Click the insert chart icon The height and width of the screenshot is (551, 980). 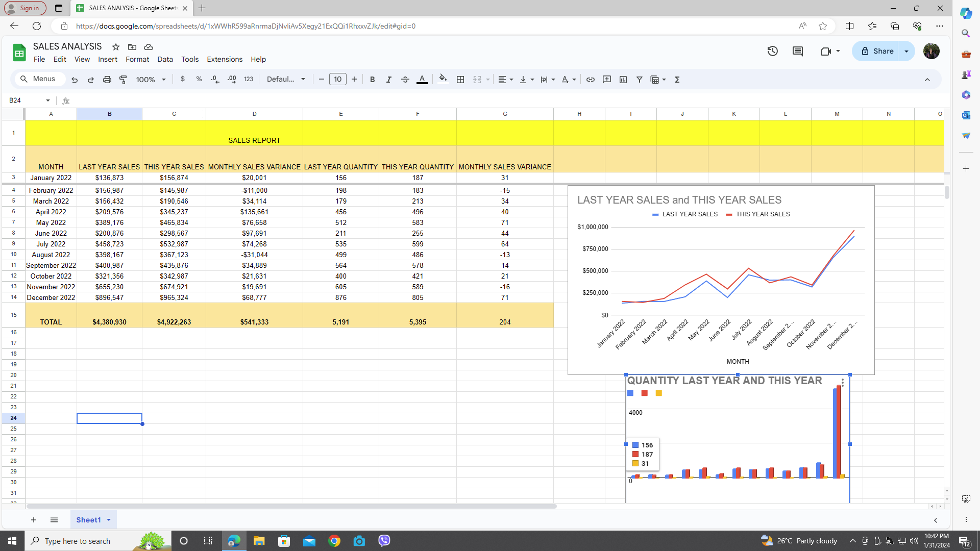(623, 80)
